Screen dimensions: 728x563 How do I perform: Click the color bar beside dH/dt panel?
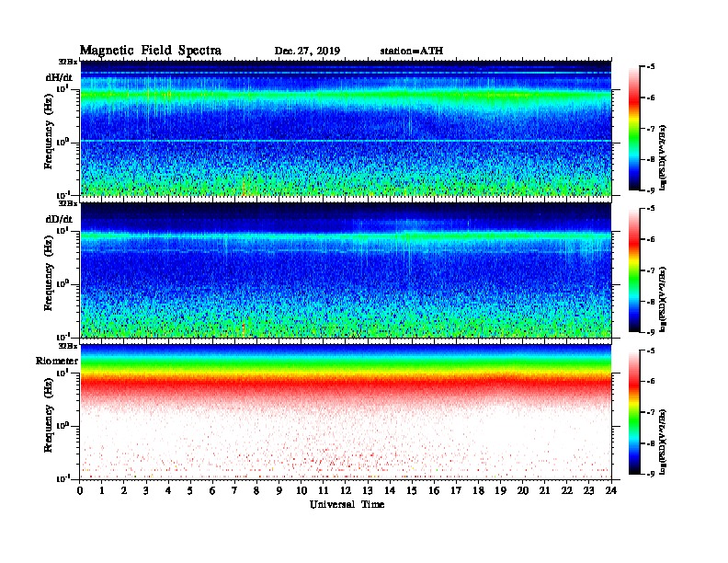tap(634, 128)
